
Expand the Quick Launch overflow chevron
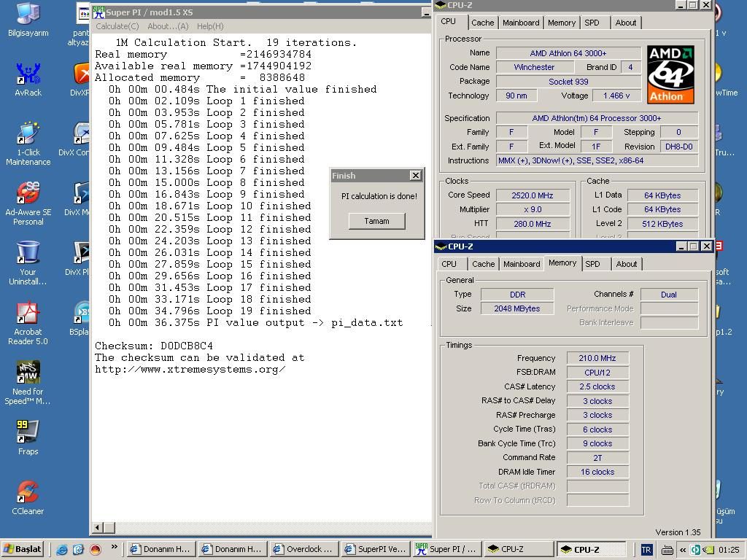tap(115, 547)
